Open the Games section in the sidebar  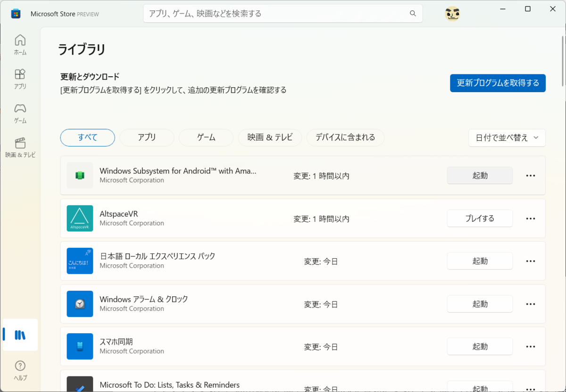click(20, 114)
